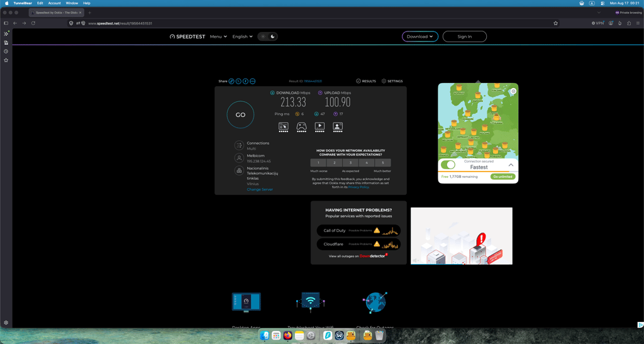This screenshot has height=344, width=644.
Task: Expand the list all tabs chevron
Action: 599,13
